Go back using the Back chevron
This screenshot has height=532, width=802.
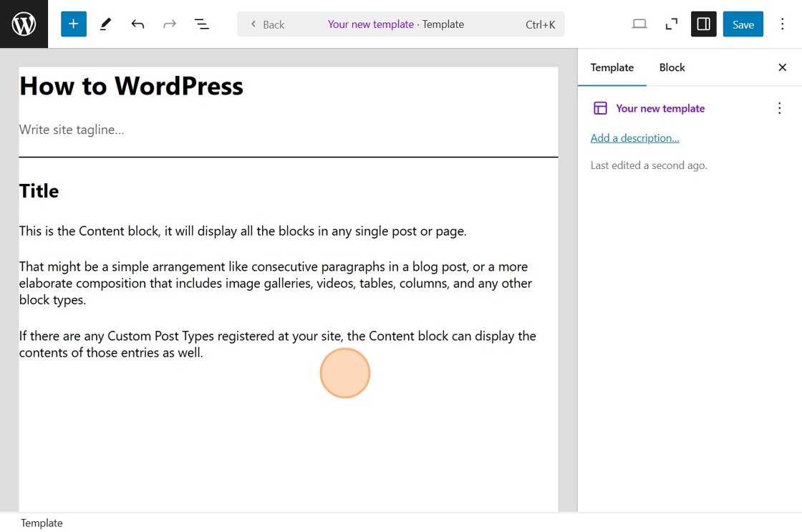(268, 24)
